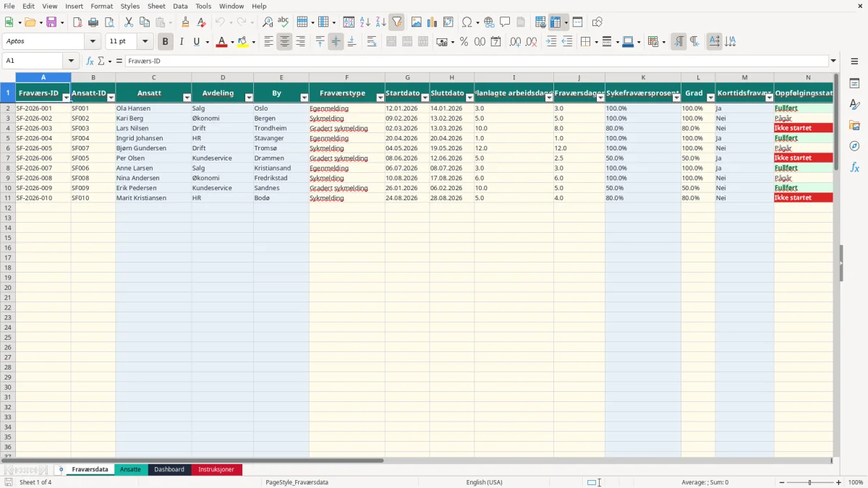Open filter dropdown for By column
868x488 pixels.
tap(305, 98)
